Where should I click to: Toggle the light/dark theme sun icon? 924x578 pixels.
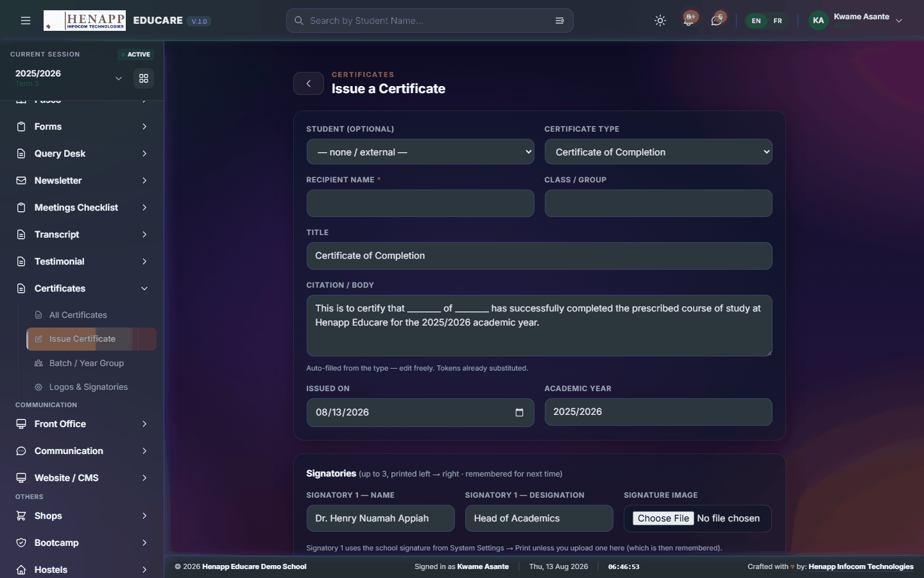(660, 21)
